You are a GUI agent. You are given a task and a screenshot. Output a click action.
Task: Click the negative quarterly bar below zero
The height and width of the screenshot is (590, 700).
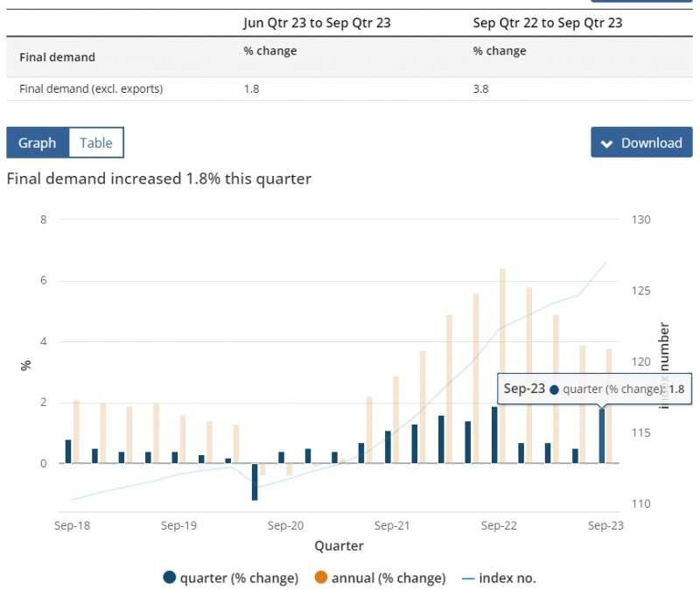255,481
